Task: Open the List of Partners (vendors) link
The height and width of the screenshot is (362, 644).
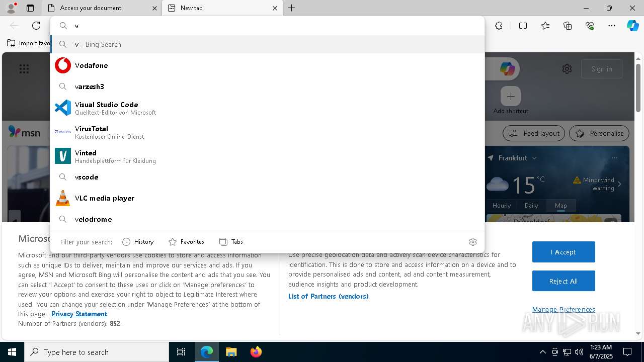Action: (x=329, y=296)
